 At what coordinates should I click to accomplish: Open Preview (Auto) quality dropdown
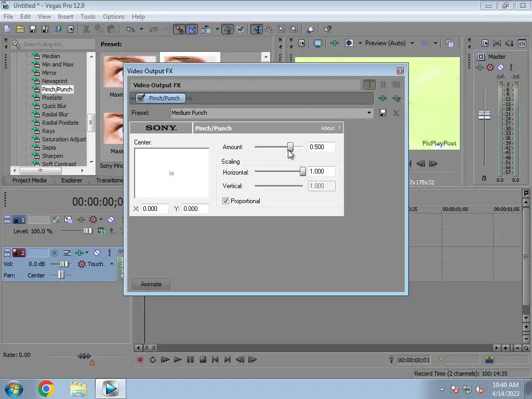[412, 43]
